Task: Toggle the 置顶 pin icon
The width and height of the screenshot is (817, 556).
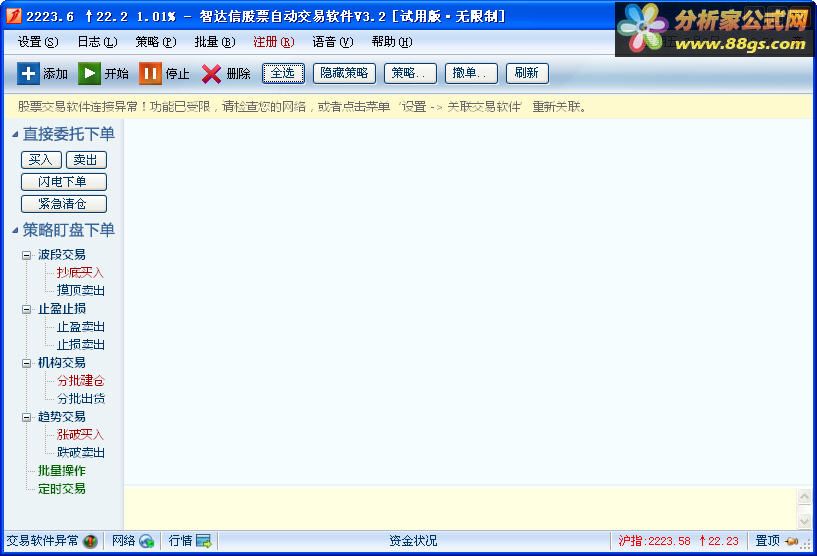Action: pyautogui.click(x=791, y=541)
